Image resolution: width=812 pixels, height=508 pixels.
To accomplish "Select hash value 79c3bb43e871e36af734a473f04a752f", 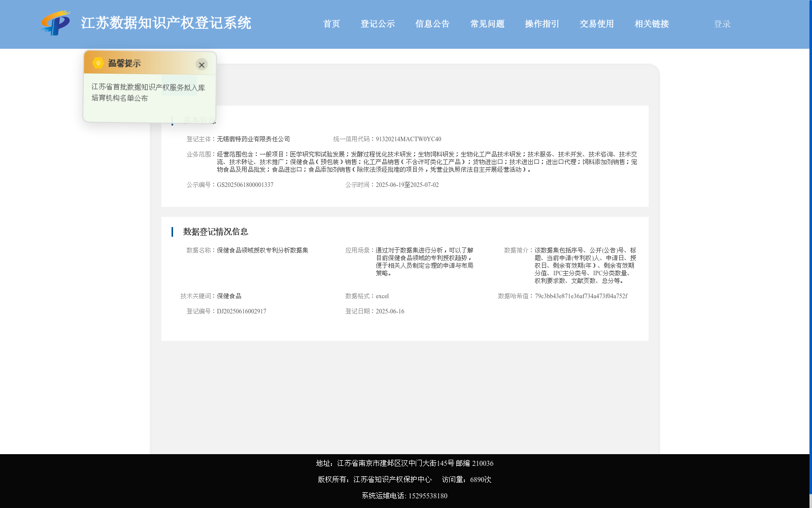I will click(581, 296).
